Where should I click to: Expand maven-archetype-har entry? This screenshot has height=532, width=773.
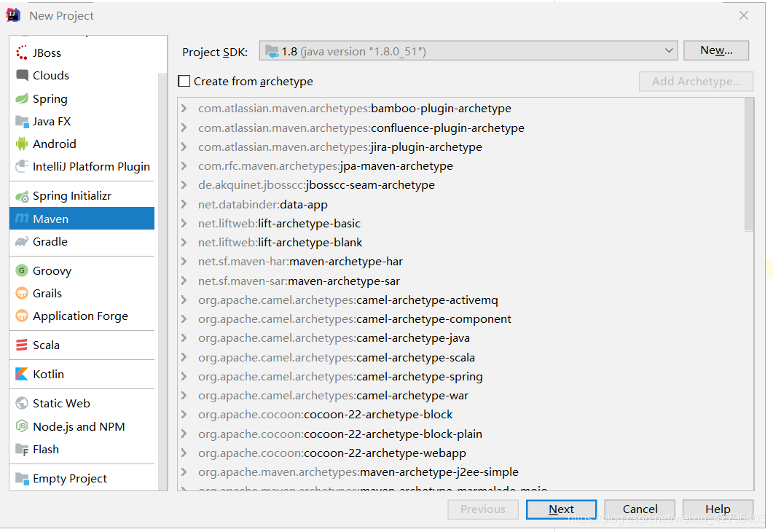(x=184, y=262)
